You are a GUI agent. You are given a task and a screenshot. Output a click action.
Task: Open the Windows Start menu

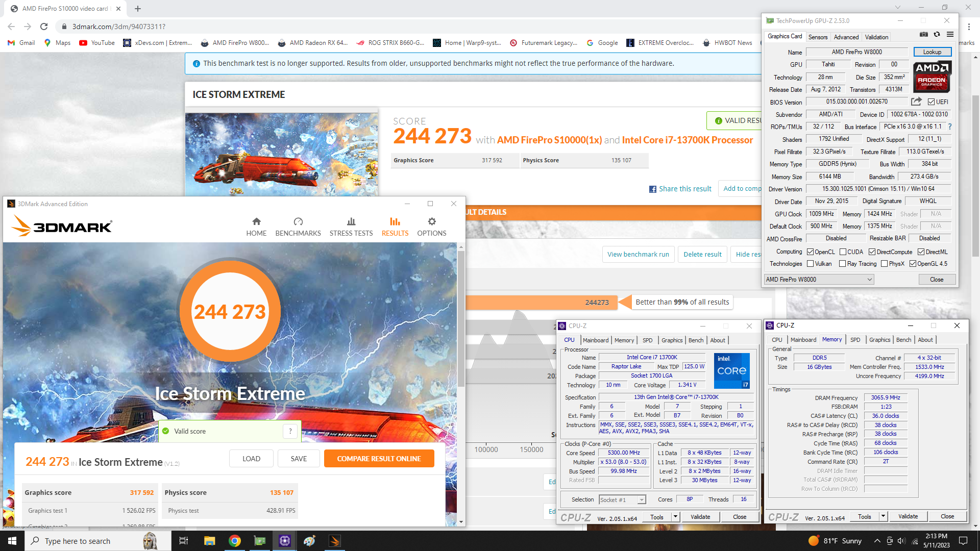[x=12, y=541]
